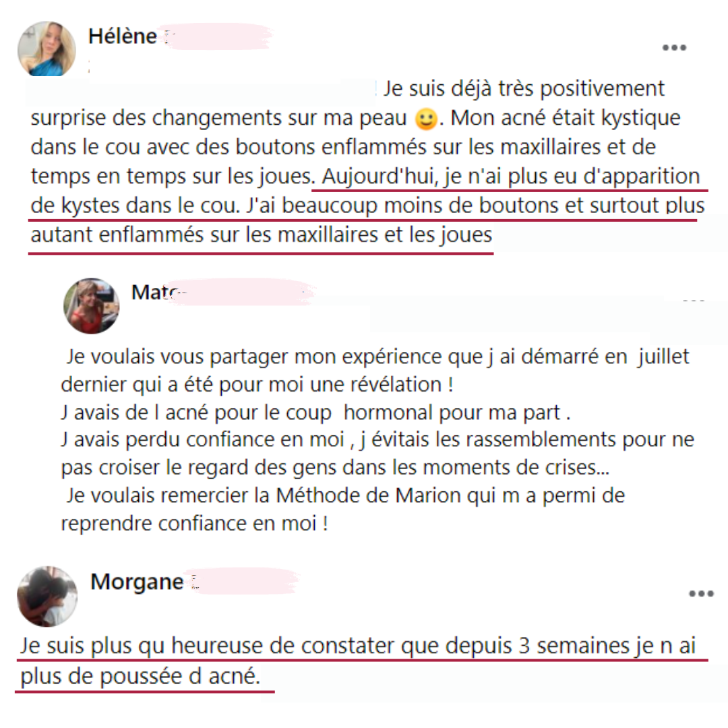Click the partially hidden name starting with 'Mat'

(x=154, y=293)
